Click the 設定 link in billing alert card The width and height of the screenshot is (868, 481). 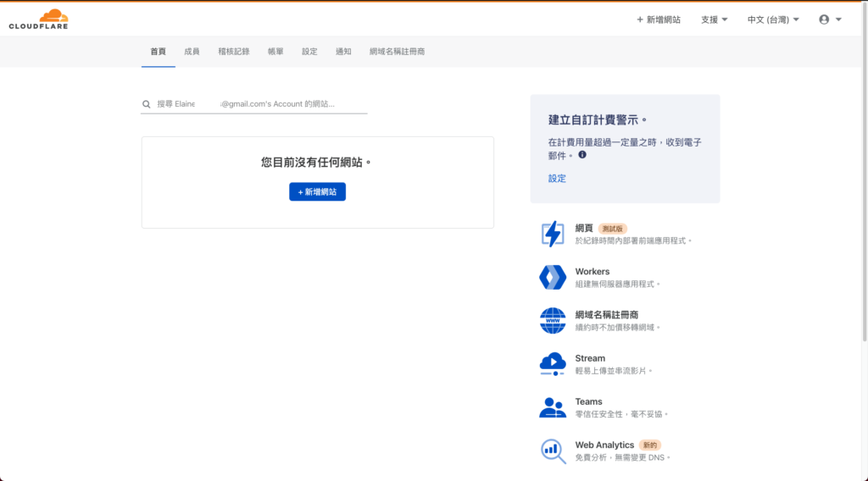click(557, 179)
